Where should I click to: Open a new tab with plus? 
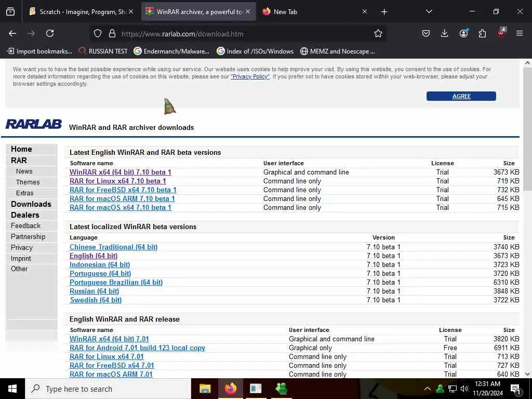pos(384,12)
